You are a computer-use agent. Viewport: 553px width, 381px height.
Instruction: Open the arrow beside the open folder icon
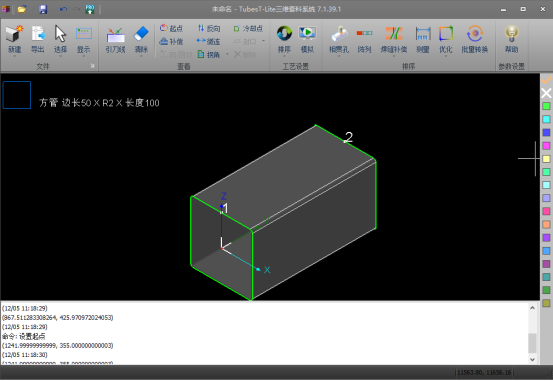[x=32, y=10]
